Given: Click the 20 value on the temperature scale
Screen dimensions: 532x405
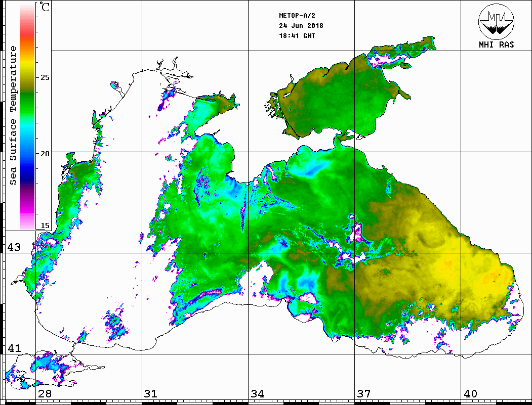Looking at the screenshot, I should point(45,154).
